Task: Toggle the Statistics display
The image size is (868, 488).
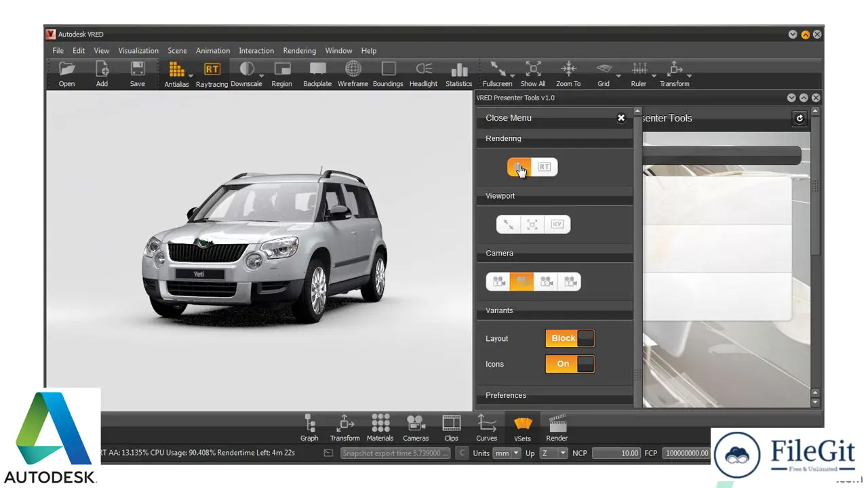Action: [x=459, y=74]
